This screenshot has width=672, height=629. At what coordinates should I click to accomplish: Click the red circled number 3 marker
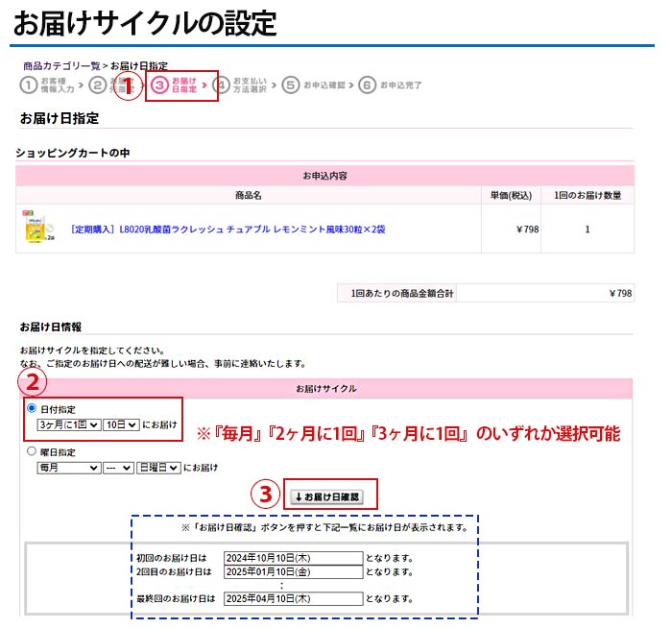click(x=265, y=494)
